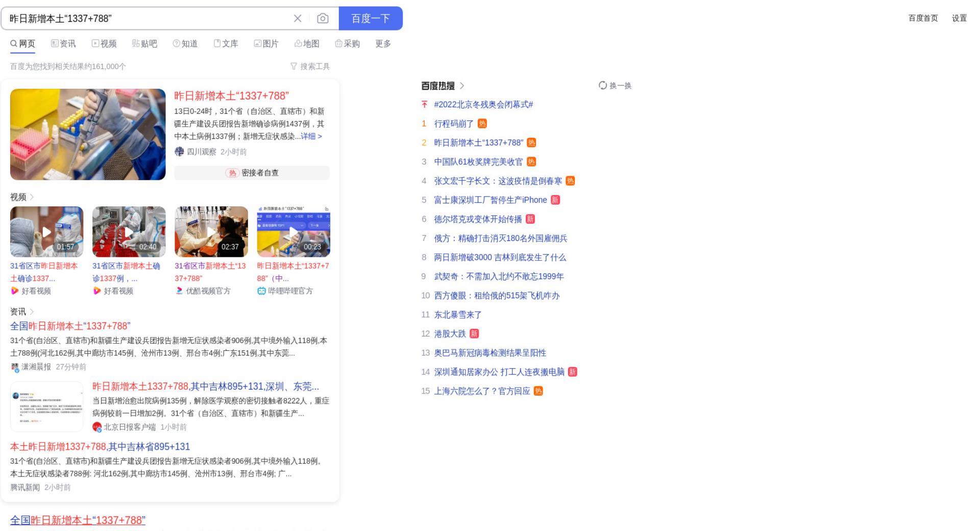Click the 哔哩哔哩官方 logo icon
The width and height of the screenshot is (980, 531).
click(x=262, y=291)
